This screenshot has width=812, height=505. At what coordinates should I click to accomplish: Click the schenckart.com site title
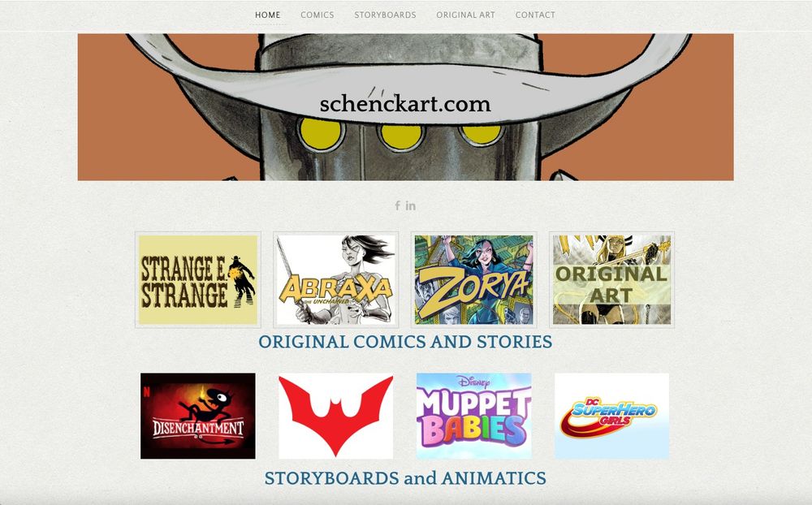pyautogui.click(x=405, y=104)
